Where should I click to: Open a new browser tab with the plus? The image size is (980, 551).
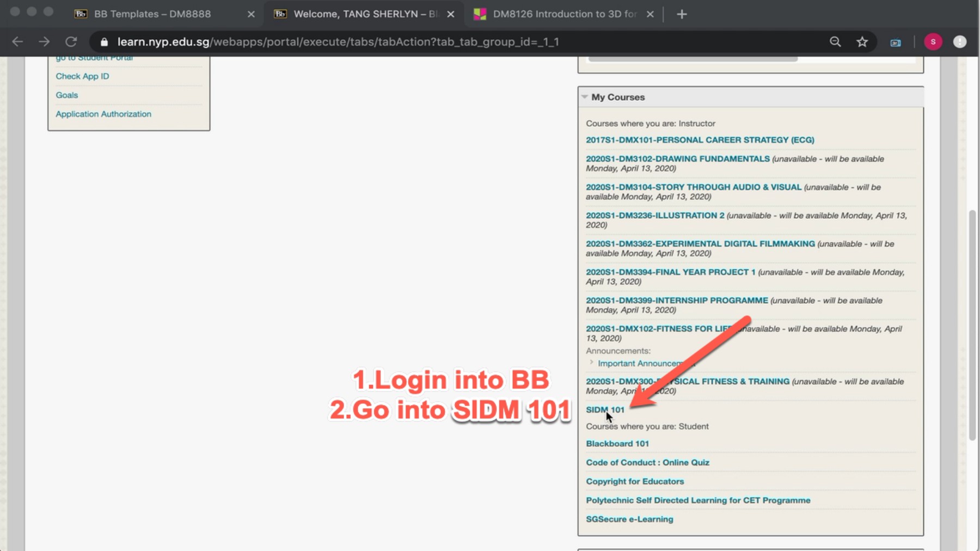coord(682,14)
